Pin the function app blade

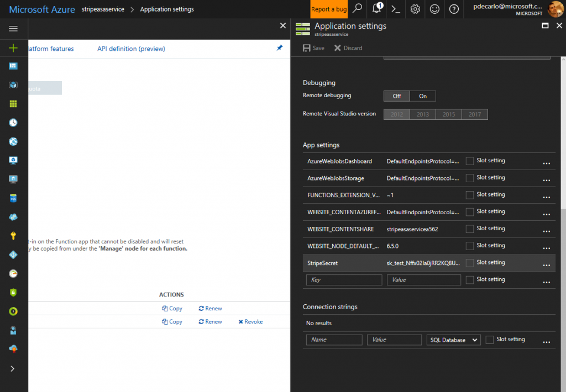pyautogui.click(x=279, y=48)
